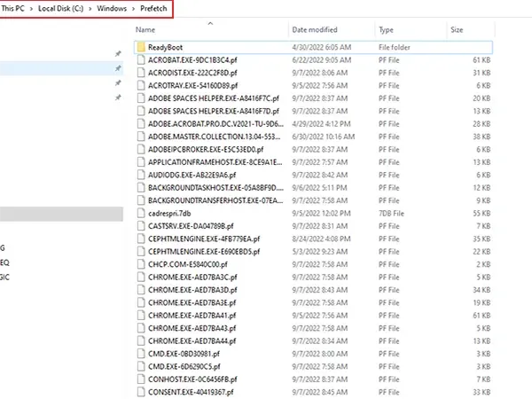Image resolution: width=532 pixels, height=399 pixels.
Task: Click date 4/30/2022 6:05 AM of ReadyBoot
Action: click(322, 47)
